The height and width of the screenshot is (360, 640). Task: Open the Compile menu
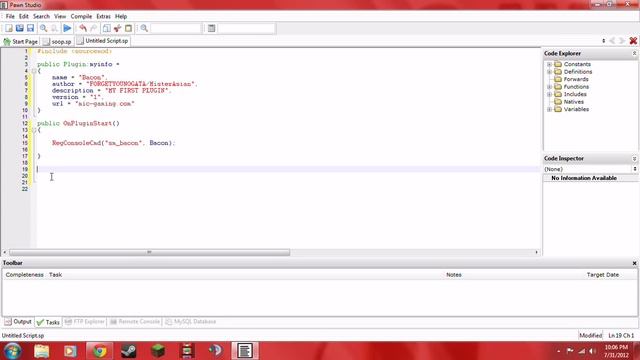pos(81,16)
